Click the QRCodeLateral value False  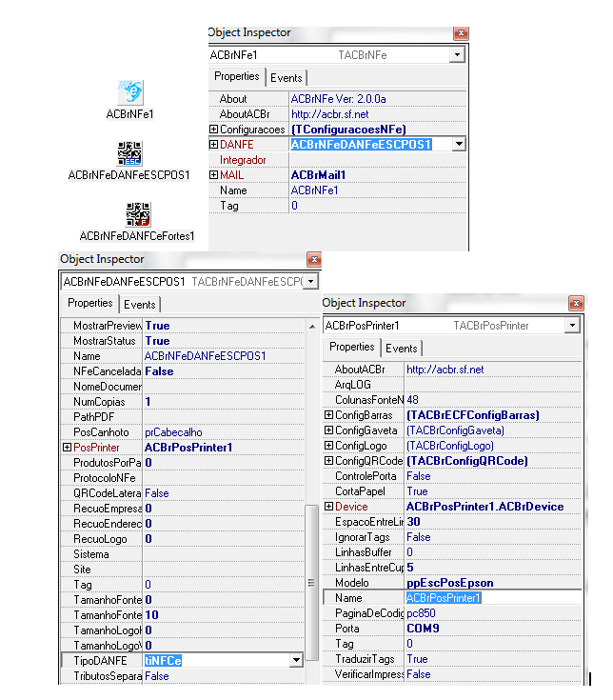(x=157, y=493)
